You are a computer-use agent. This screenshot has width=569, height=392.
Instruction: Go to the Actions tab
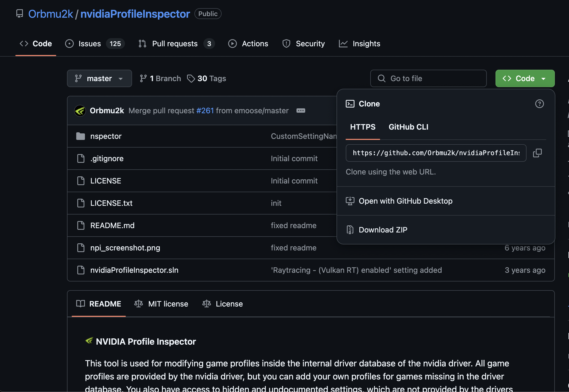(248, 44)
